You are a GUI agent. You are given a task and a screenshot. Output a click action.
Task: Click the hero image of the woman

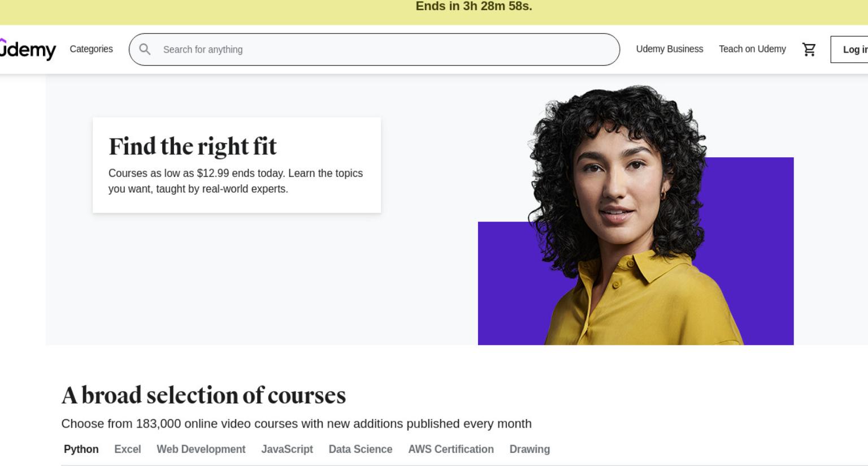point(636,215)
